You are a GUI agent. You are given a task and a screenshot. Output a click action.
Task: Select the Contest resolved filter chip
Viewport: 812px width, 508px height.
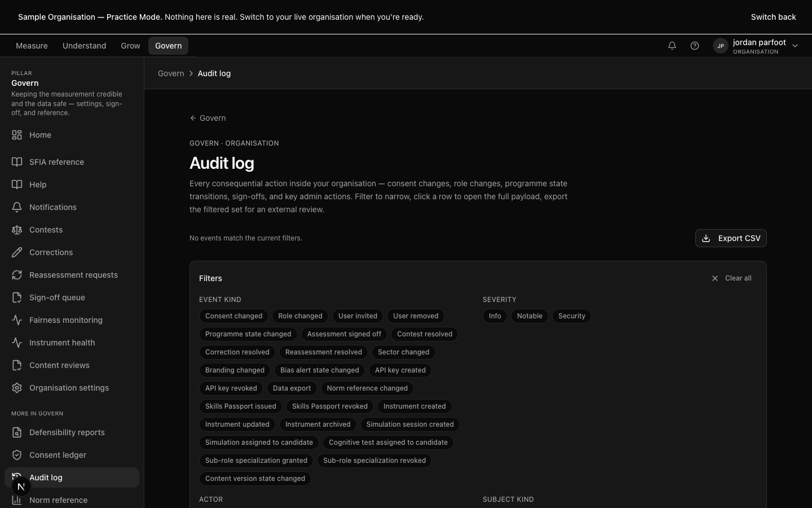point(425,334)
